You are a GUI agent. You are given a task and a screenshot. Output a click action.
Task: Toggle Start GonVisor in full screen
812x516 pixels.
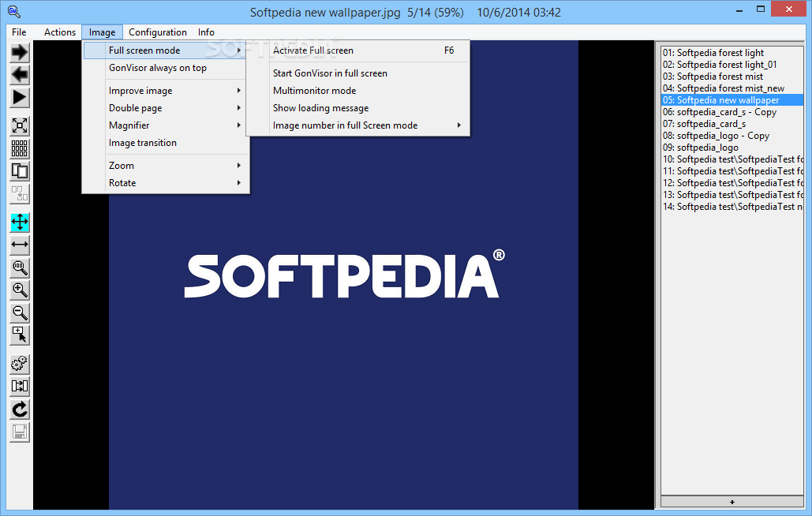click(x=357, y=73)
